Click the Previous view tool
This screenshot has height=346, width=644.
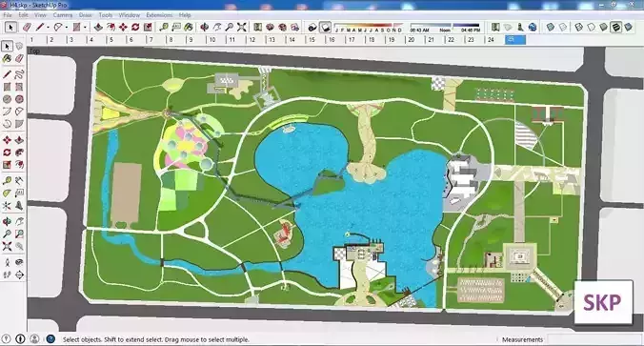coord(19,247)
